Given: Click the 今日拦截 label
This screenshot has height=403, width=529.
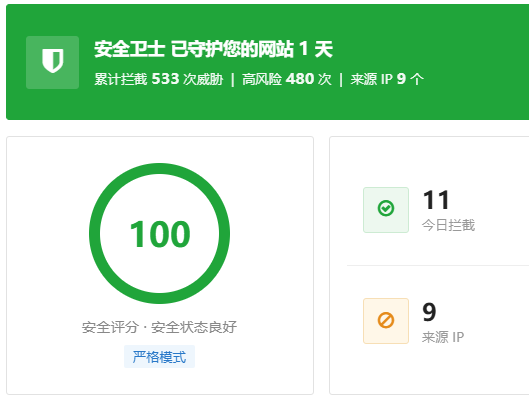Looking at the screenshot, I should pos(448,225).
